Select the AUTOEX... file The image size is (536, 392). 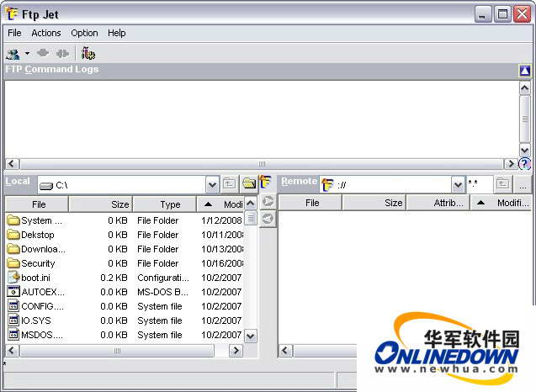tap(35, 292)
